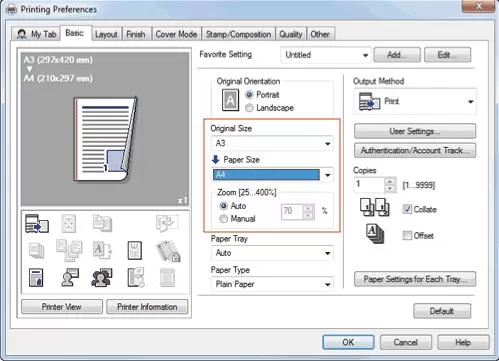Click Paper Settings for Each Tray... button
The height and width of the screenshot is (361, 499).
[x=415, y=279]
